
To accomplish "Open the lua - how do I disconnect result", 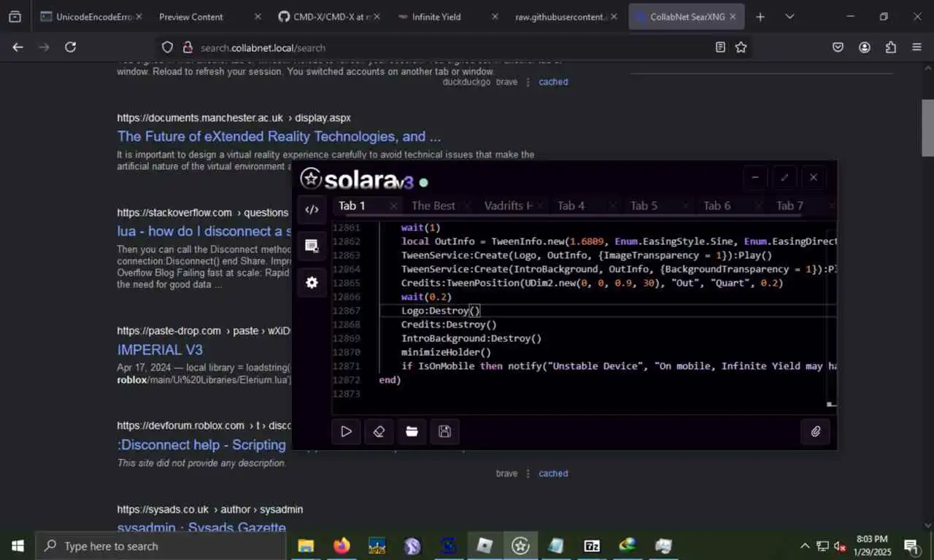I will (204, 231).
